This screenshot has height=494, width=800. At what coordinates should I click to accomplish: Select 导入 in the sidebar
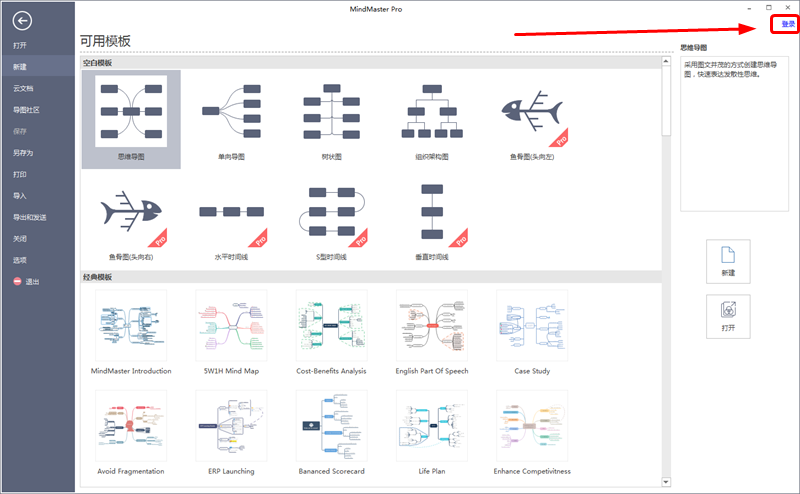(38, 195)
